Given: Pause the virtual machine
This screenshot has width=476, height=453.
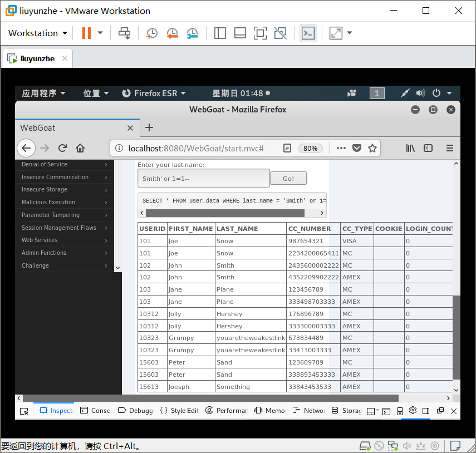Looking at the screenshot, I should 86,33.
